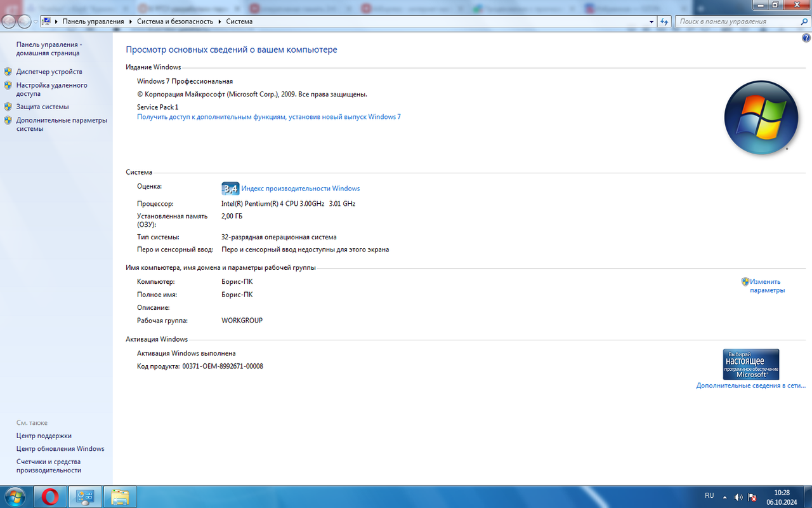Click Борис-ПК value beside Полное имя
The height and width of the screenshot is (508, 812).
click(237, 295)
